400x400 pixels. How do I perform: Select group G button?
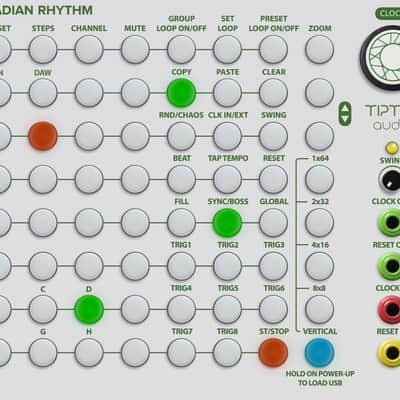pyautogui.click(x=43, y=353)
